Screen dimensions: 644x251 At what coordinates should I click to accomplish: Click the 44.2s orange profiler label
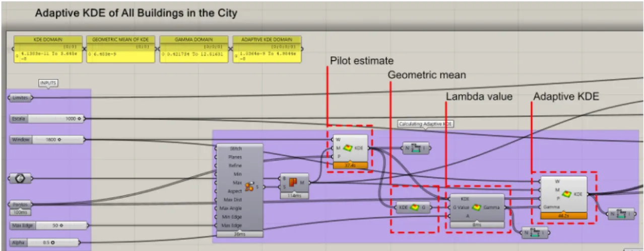[x=563, y=215]
